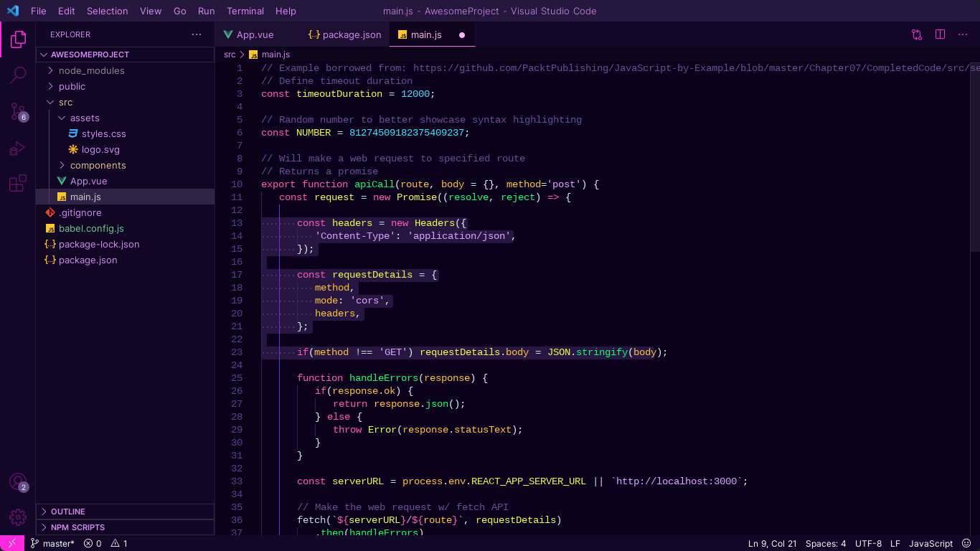Open the File menu
980x551 pixels.
(x=39, y=11)
